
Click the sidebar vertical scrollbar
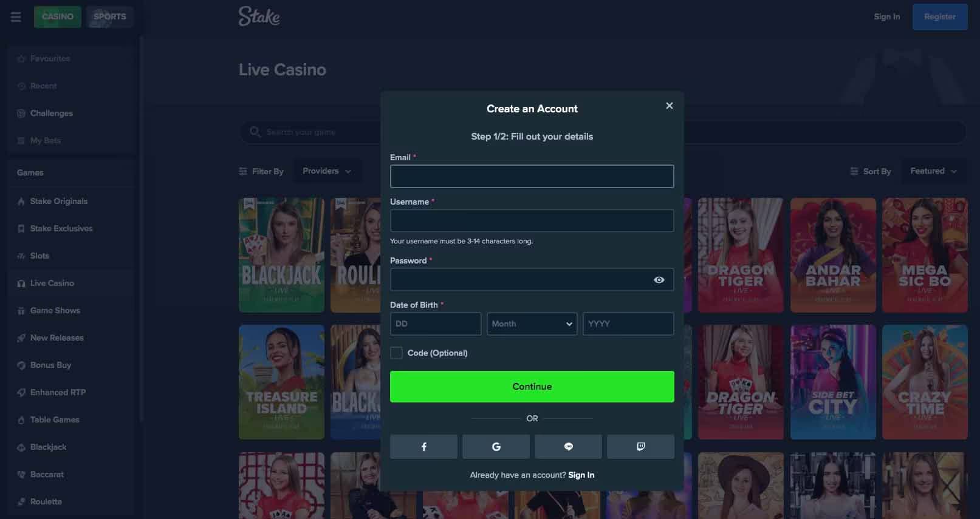point(141,228)
